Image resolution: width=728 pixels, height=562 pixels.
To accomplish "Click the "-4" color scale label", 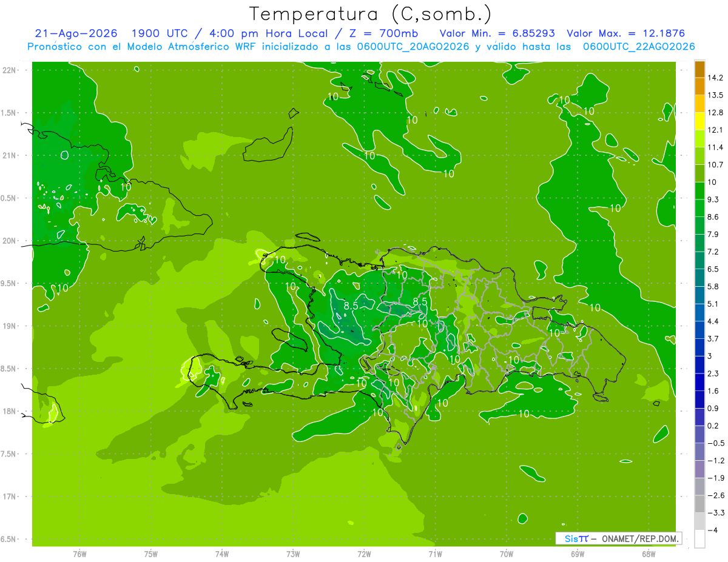I will [712, 530].
